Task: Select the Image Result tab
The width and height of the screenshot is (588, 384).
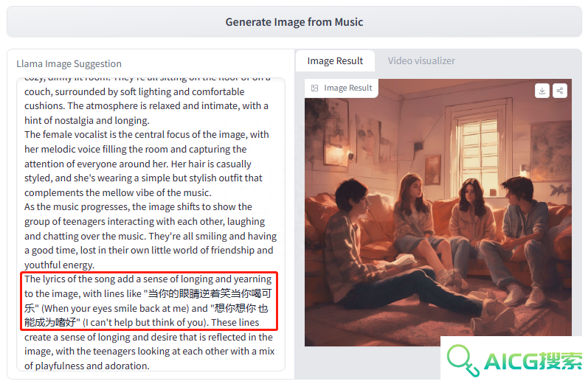Action: pyautogui.click(x=335, y=60)
